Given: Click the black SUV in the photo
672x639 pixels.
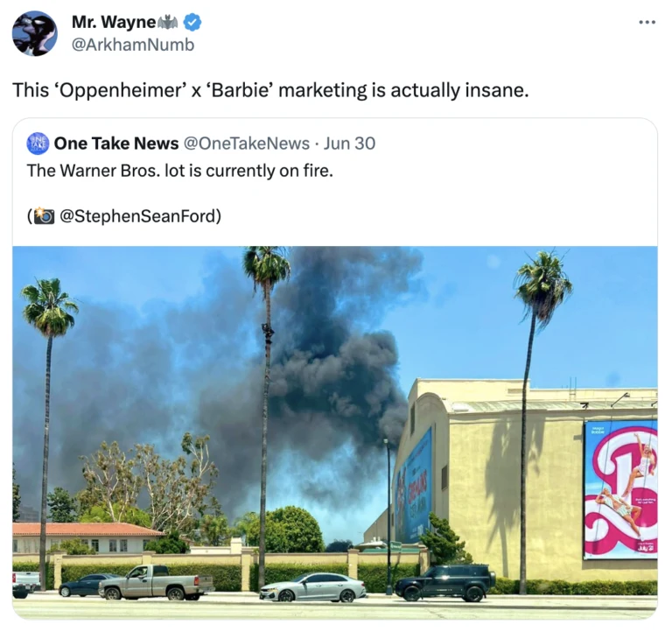Looking at the screenshot, I should [x=445, y=583].
